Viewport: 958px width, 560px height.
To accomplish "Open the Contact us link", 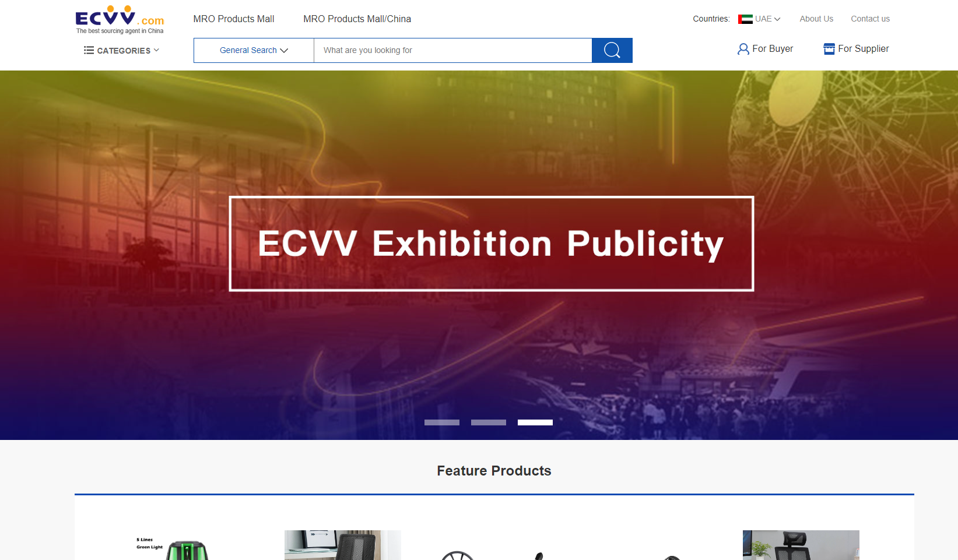I will pos(870,19).
